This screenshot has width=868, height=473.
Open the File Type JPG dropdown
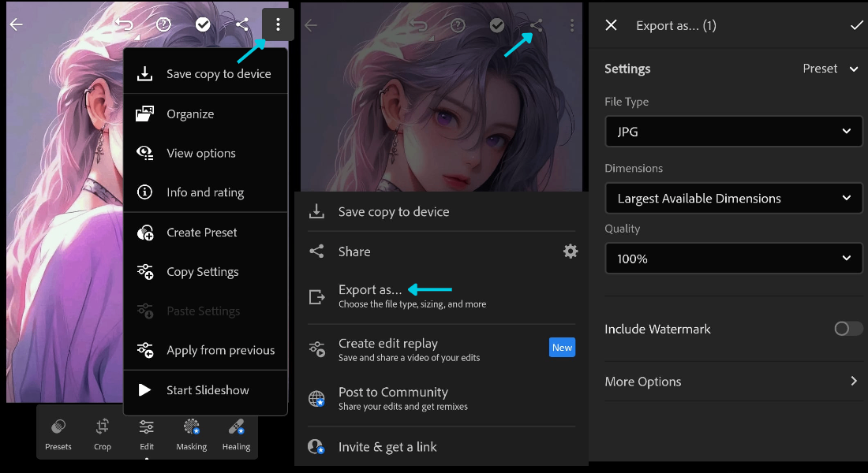pyautogui.click(x=734, y=132)
